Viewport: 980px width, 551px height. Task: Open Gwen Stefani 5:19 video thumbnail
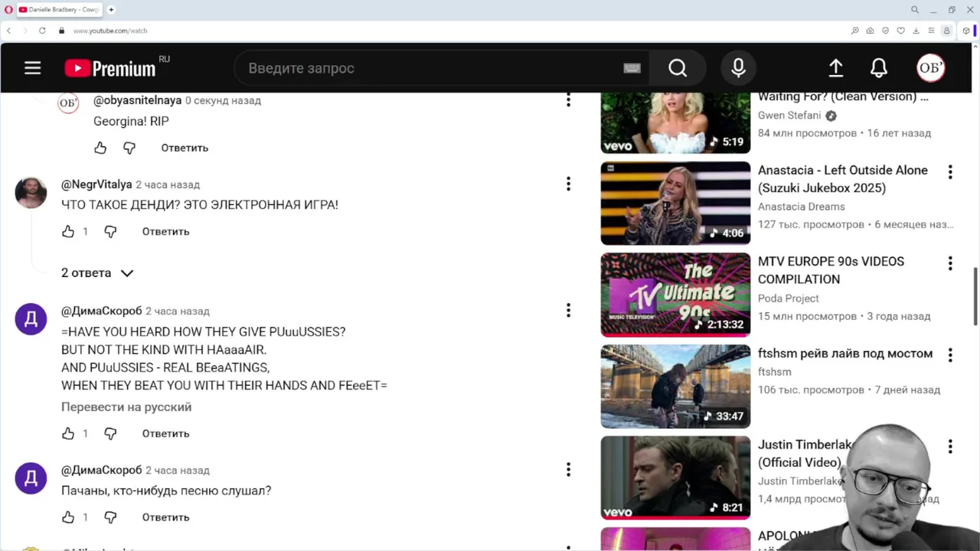[x=675, y=122]
